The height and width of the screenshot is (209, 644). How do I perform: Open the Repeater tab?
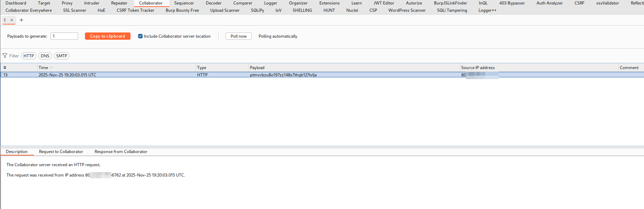pyautogui.click(x=119, y=3)
